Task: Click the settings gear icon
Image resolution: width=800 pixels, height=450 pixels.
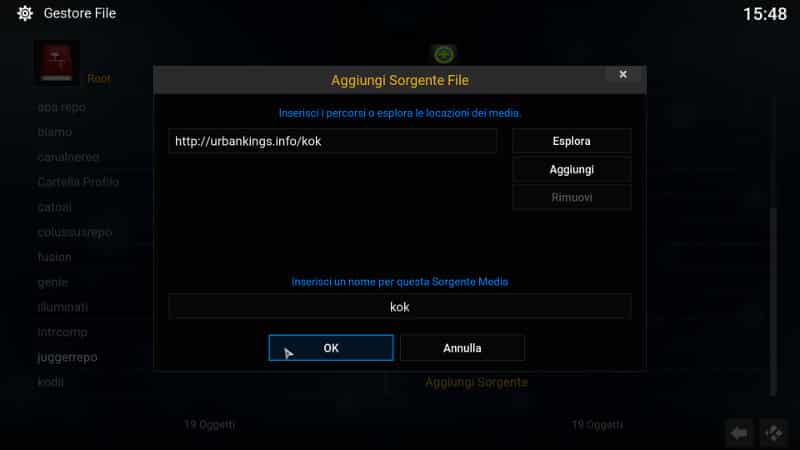Action: tap(24, 13)
